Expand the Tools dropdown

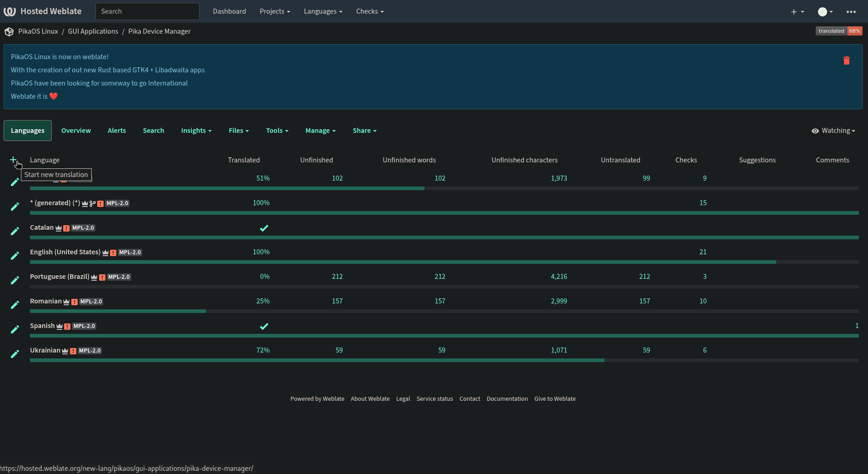277,131
